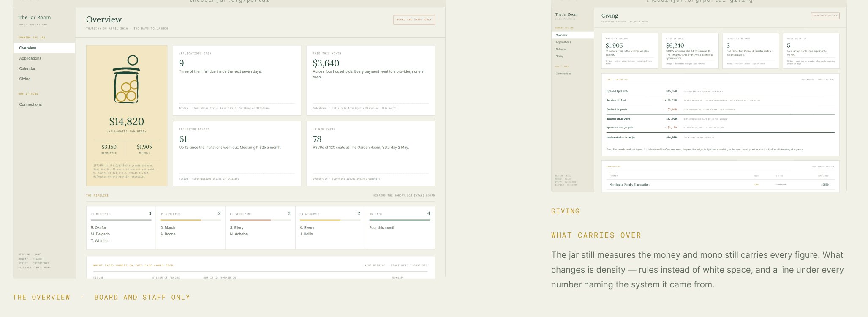Viewport: 868px width, 317px height.
Task: Click K. Rivera in the Approved column
Action: pos(307,227)
